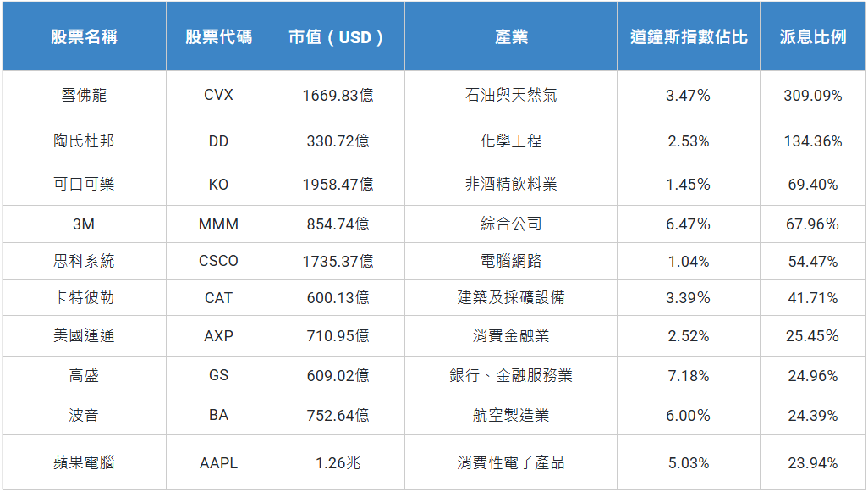Click the 1669.83億 market value
868x492 pixels.
point(338,96)
